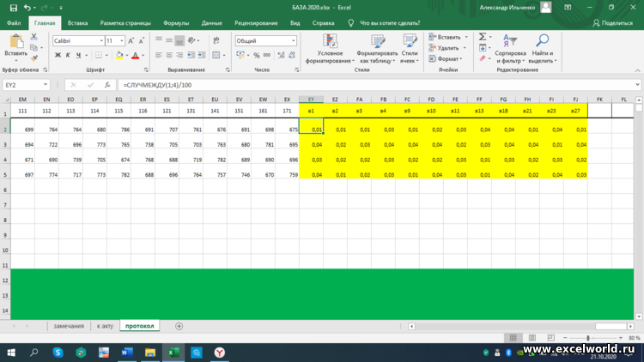This screenshot has height=362, width=644.
Task: Open Word from the taskbar
Action: coord(127,353)
